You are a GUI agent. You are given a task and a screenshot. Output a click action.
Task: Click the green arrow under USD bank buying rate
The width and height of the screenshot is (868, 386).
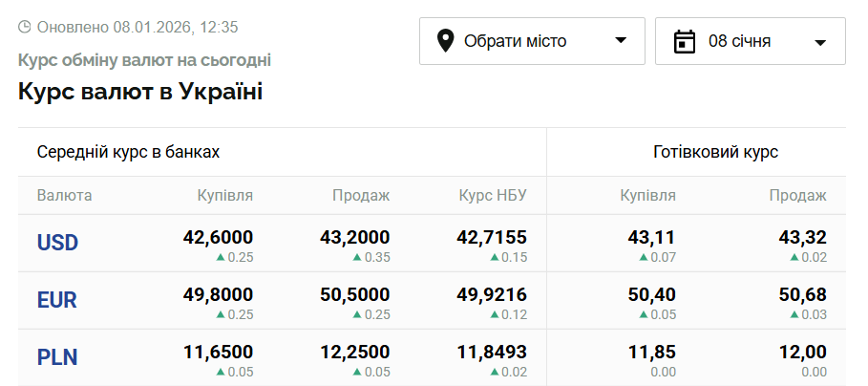pos(221,257)
